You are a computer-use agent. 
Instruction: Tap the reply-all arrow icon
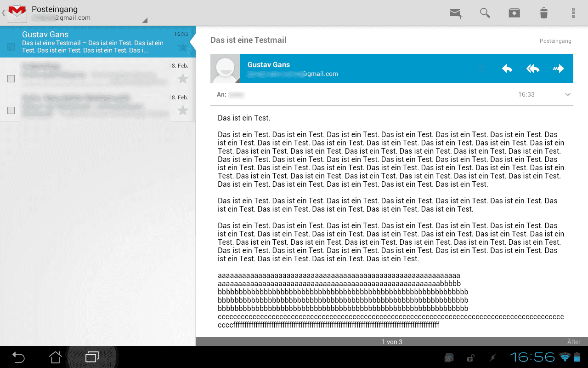coord(533,69)
